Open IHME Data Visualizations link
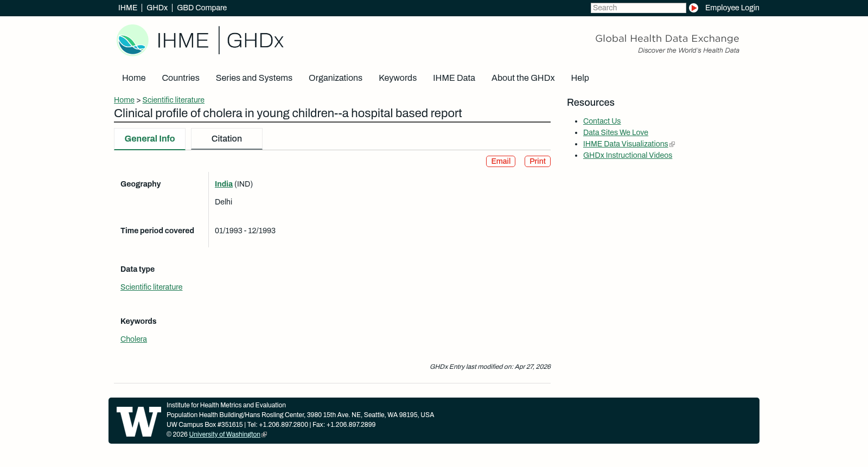Viewport: 868px width, 467px height. [626, 144]
